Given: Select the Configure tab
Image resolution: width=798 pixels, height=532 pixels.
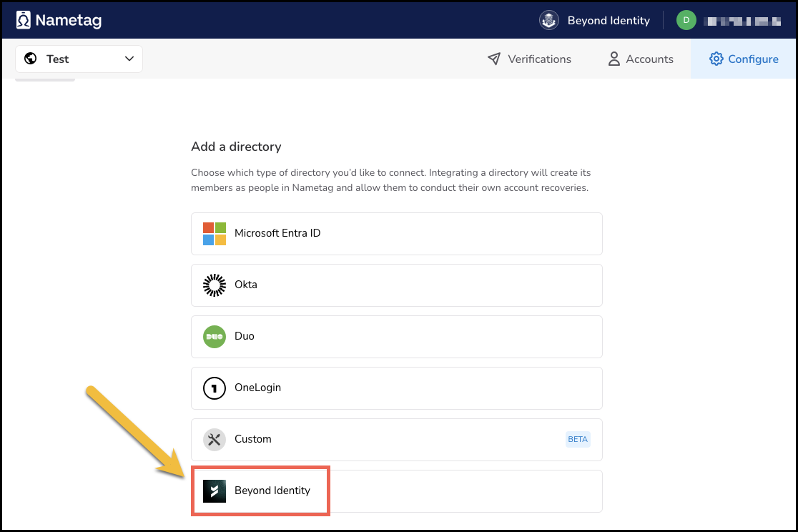Looking at the screenshot, I should (x=744, y=59).
